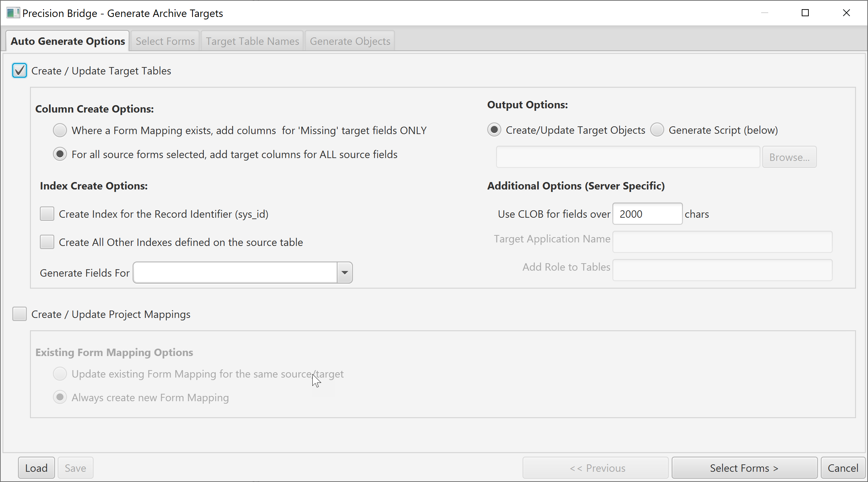Click the 'Add Role to Tables' label
The height and width of the screenshot is (482, 868).
point(566,267)
